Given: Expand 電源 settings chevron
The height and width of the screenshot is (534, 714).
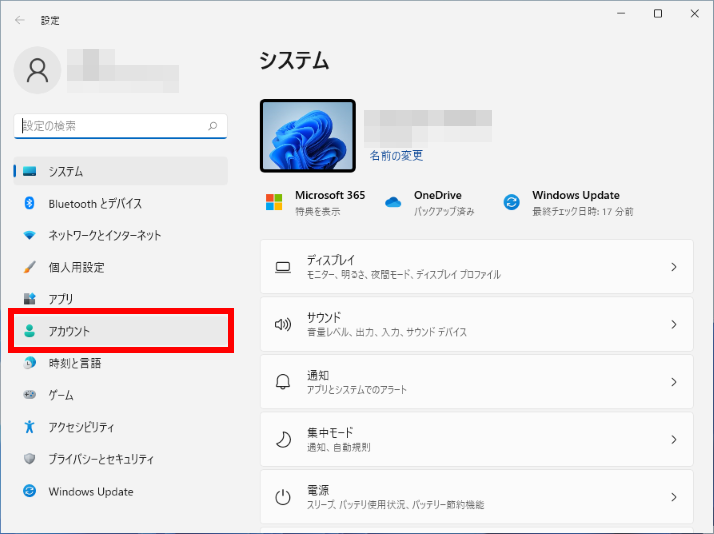Looking at the screenshot, I should click(x=674, y=497).
